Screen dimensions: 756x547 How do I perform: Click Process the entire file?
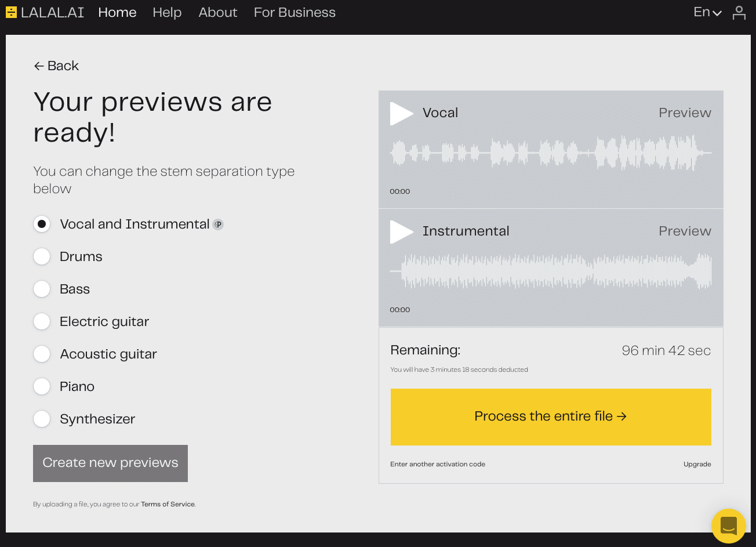[551, 416]
